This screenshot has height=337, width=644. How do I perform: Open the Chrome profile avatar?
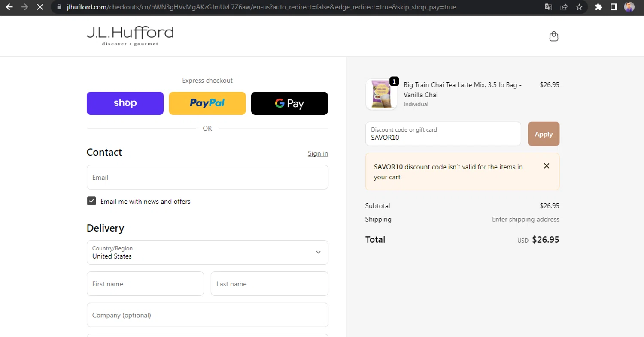pyautogui.click(x=629, y=7)
